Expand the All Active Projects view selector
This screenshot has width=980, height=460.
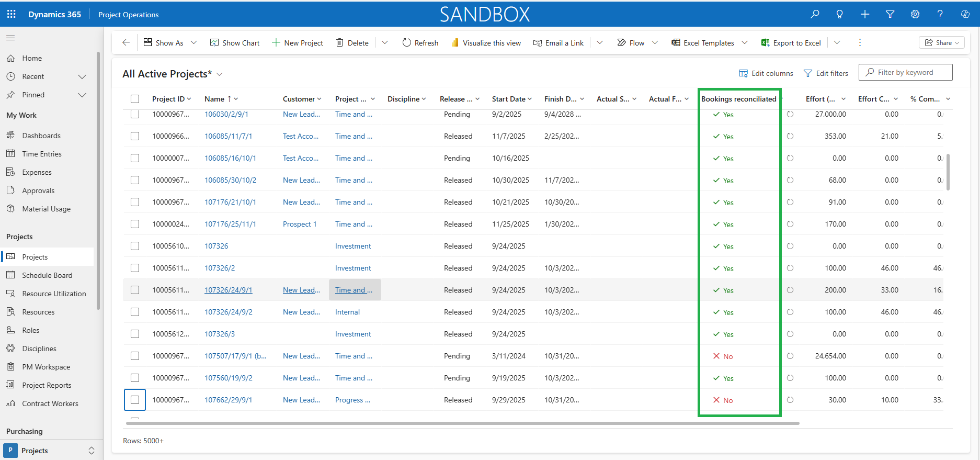tap(220, 74)
